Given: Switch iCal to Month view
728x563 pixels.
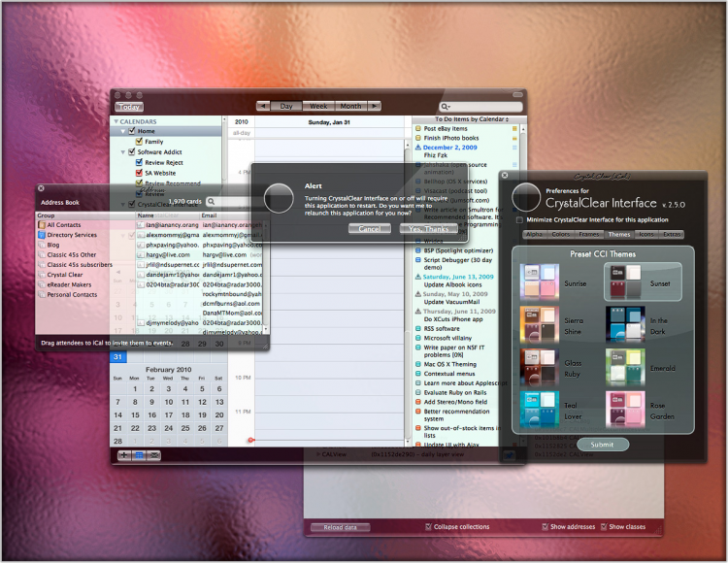Looking at the screenshot, I should (x=351, y=106).
